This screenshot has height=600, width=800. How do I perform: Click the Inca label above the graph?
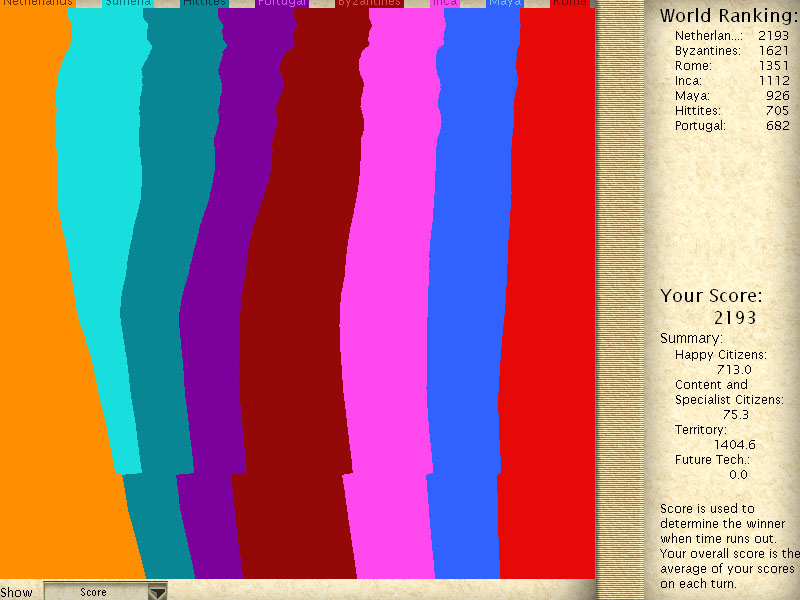[445, 3]
